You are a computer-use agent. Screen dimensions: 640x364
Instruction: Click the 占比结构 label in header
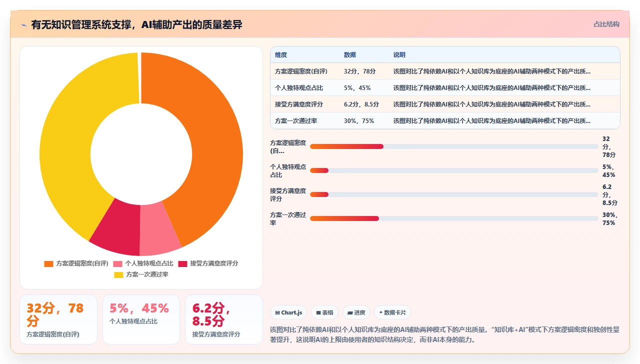[606, 24]
